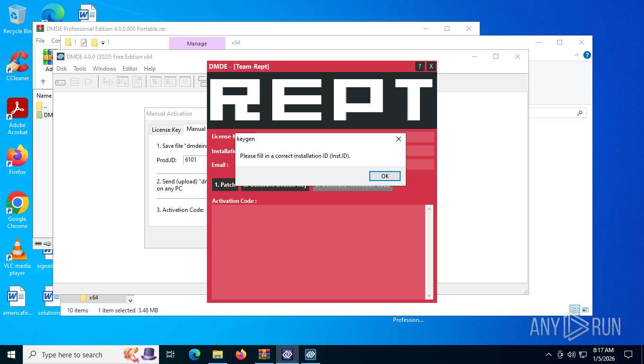
Task: Open the Disk menu in DMDE
Action: point(62,69)
